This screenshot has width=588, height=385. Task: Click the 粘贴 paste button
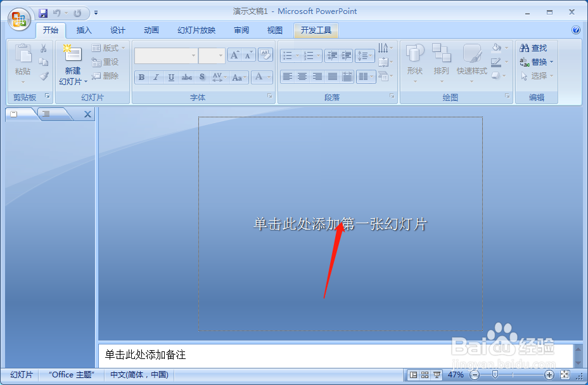(23, 63)
